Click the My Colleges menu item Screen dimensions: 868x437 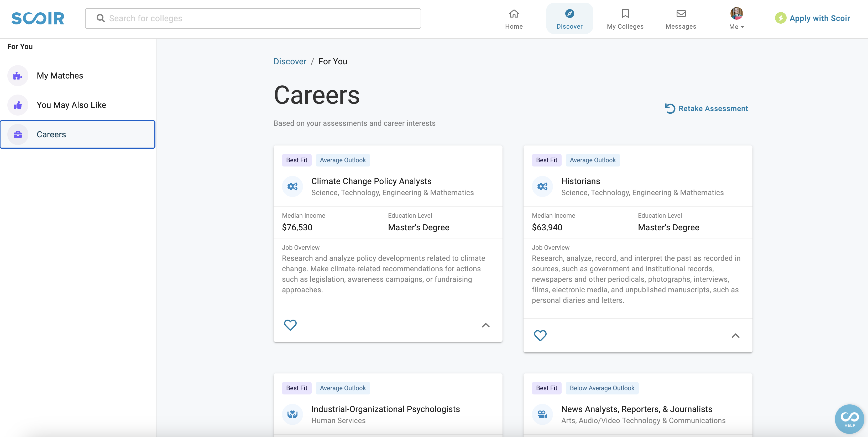(x=625, y=18)
